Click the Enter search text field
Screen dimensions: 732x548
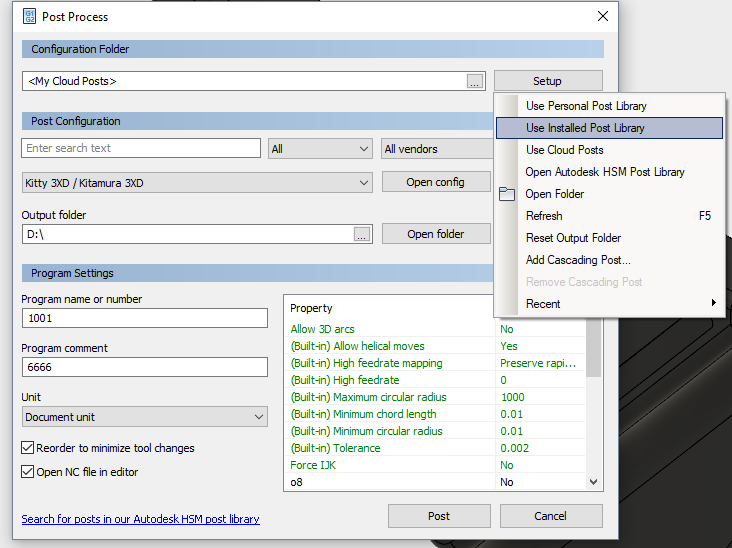(141, 148)
